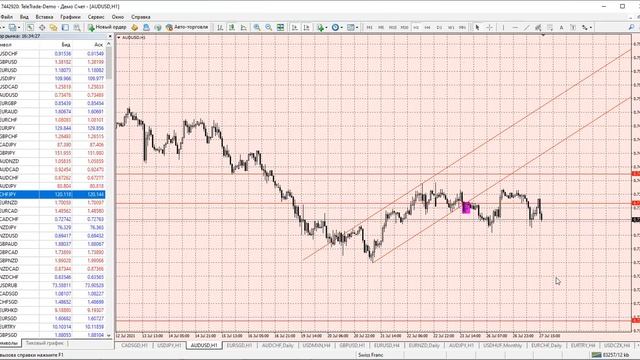Screen dimensions: 640x360
Task: Open the Файл menu
Action: click(6, 17)
